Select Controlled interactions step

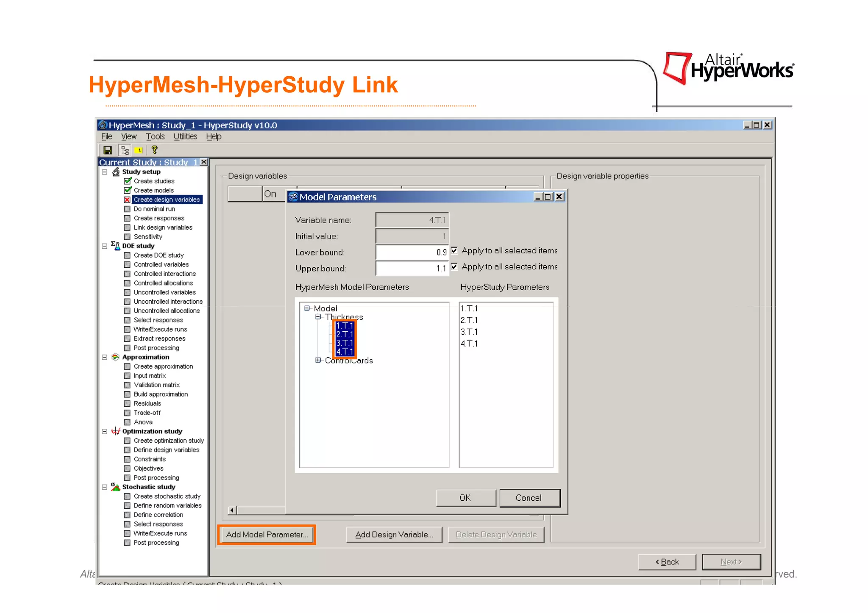[x=165, y=274]
